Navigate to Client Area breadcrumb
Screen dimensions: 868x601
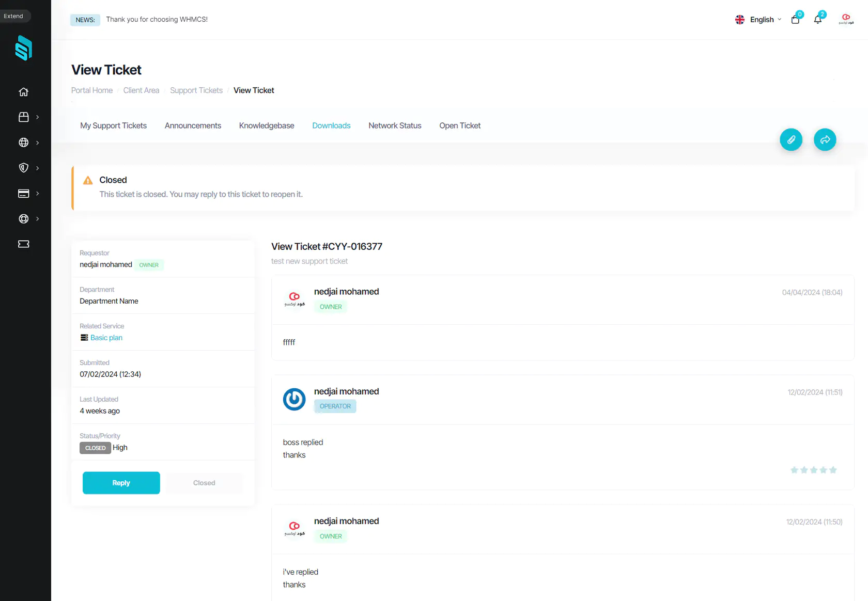point(141,90)
